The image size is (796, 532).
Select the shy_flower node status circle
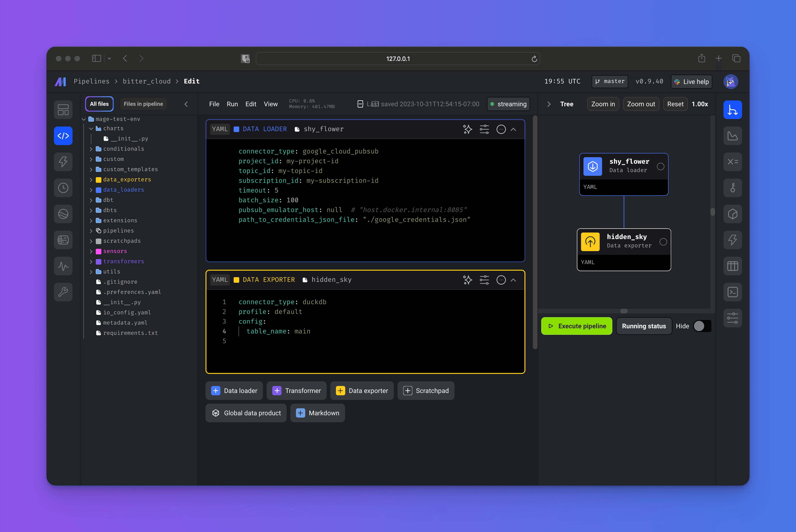pyautogui.click(x=660, y=166)
